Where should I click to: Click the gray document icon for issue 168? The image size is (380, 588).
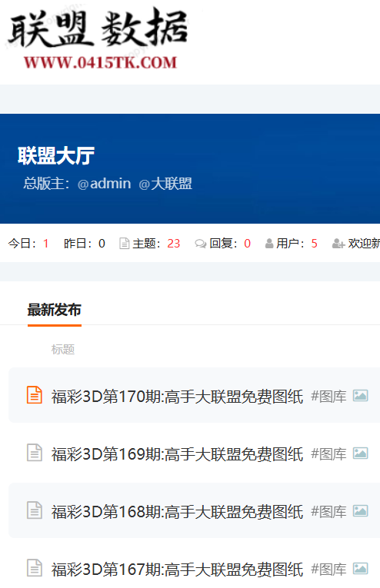pos(35,510)
